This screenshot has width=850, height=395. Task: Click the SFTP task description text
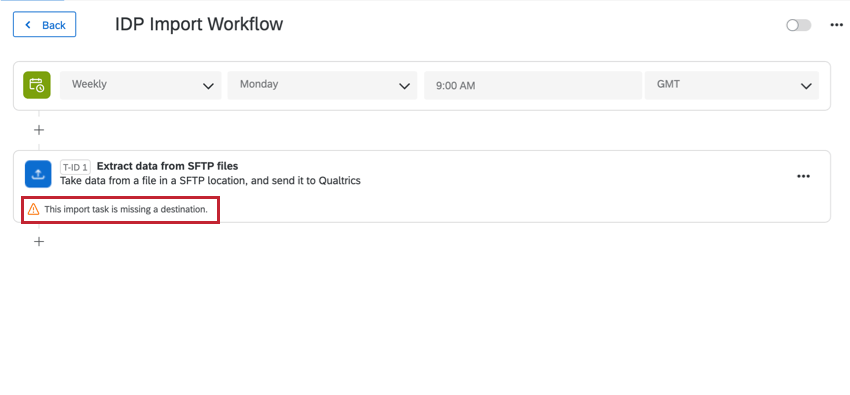(x=210, y=180)
